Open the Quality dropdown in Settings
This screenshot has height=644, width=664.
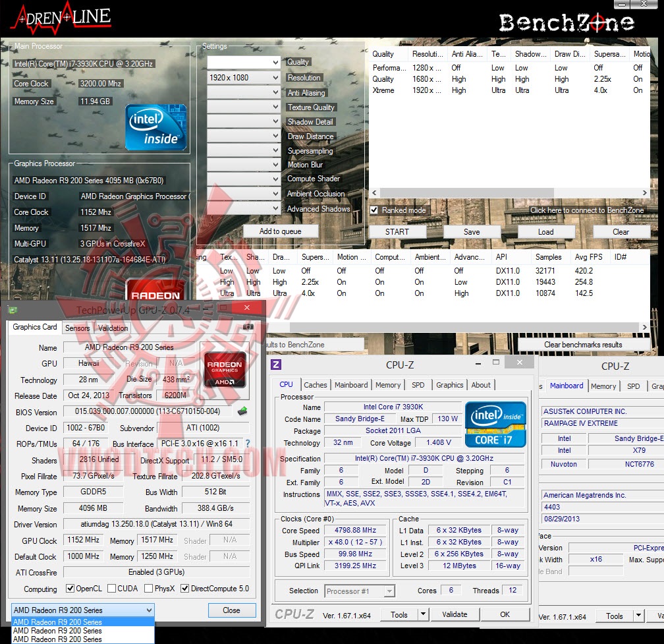[244, 63]
